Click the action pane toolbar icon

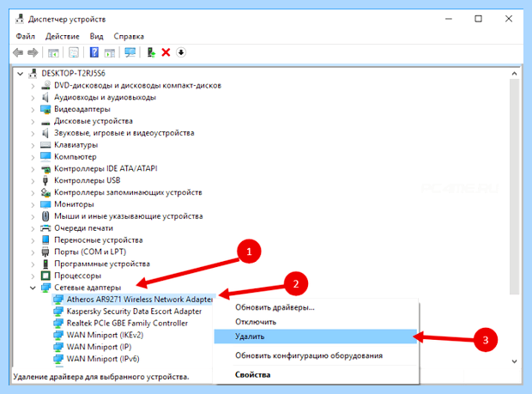pyautogui.click(x=110, y=52)
